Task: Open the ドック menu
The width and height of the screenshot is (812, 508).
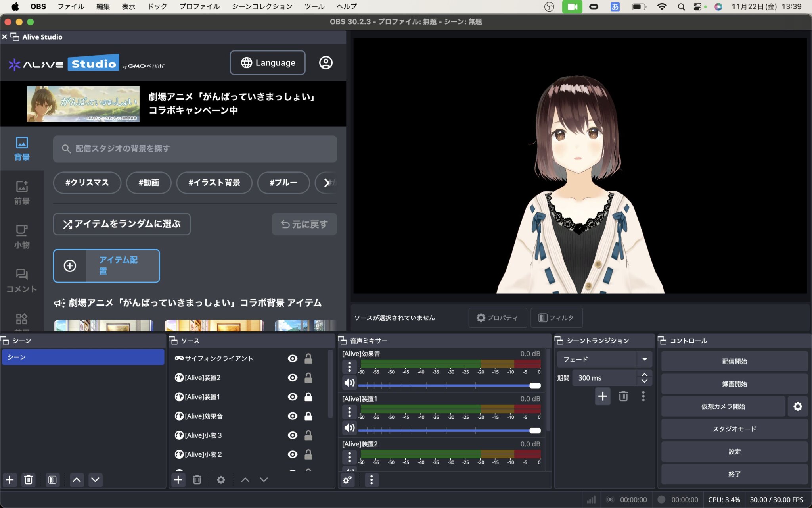Action: click(157, 6)
